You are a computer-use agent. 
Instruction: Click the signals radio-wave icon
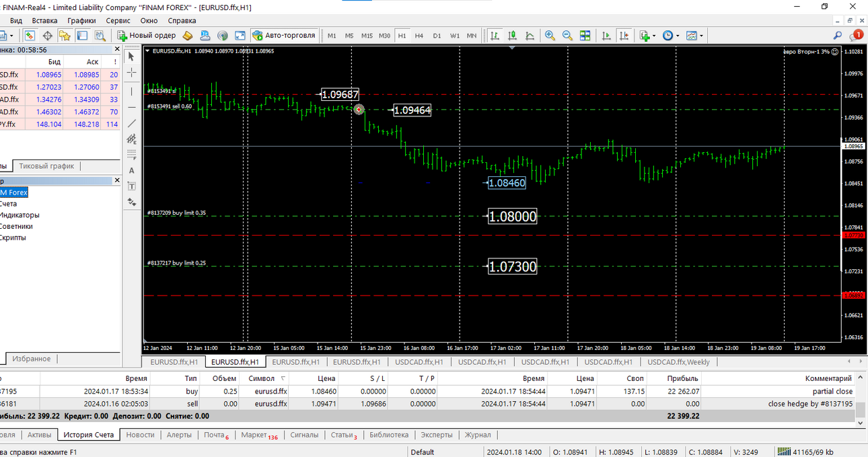coord(223,36)
